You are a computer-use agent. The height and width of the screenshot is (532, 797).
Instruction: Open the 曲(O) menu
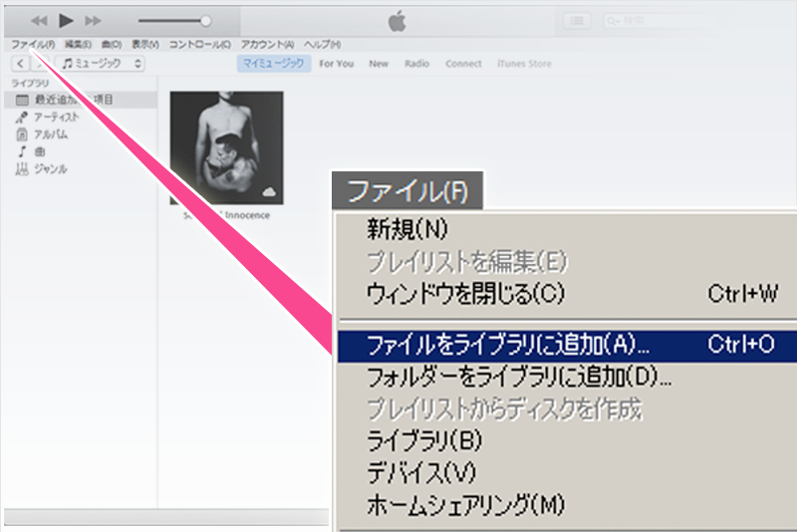(112, 45)
